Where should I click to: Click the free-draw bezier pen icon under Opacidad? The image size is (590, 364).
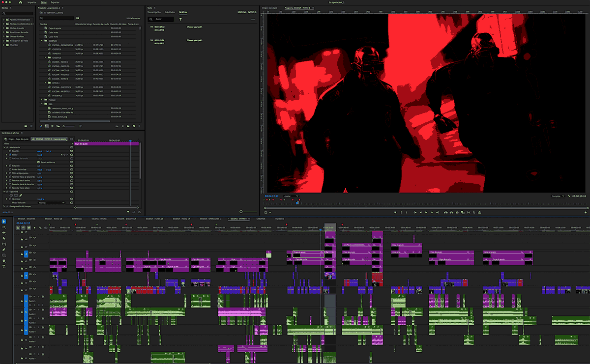[20, 196]
